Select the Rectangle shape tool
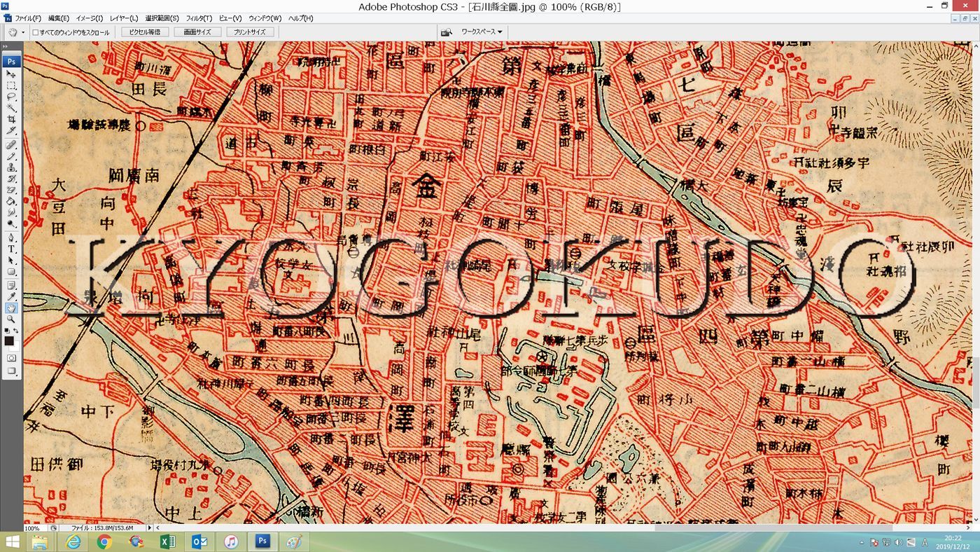Screen dimensions: 980x552 [11, 271]
